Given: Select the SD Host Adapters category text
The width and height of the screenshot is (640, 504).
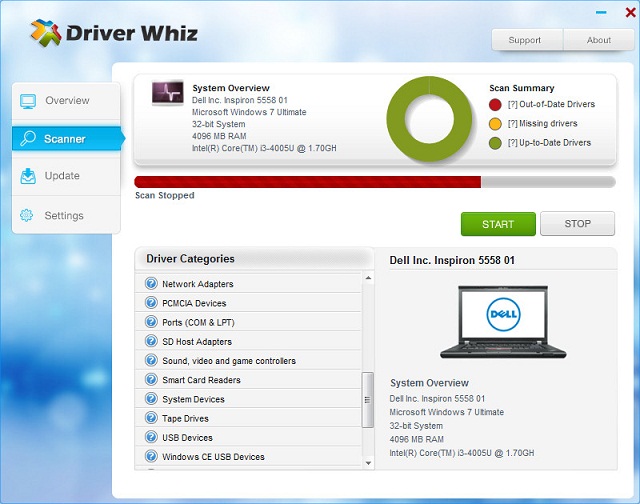Looking at the screenshot, I should click(197, 342).
